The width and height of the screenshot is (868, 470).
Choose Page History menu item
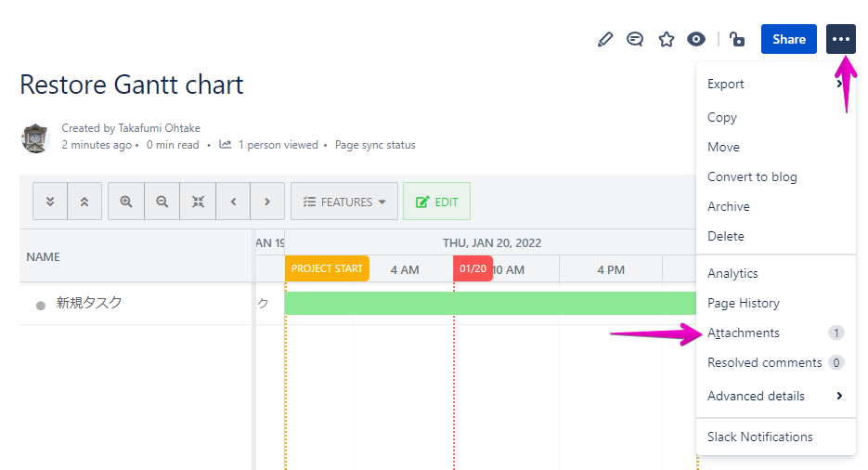point(744,303)
